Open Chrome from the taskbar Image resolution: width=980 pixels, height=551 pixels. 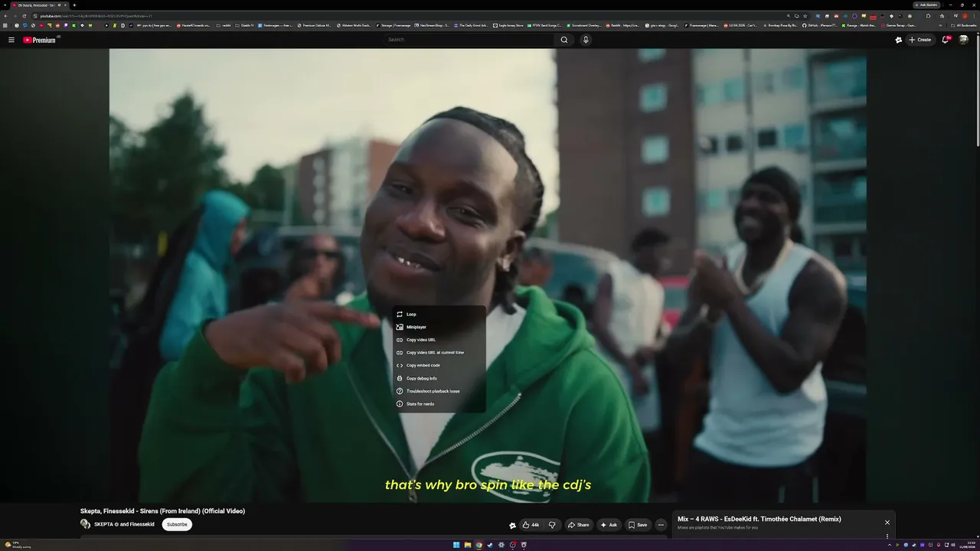tap(479, 545)
